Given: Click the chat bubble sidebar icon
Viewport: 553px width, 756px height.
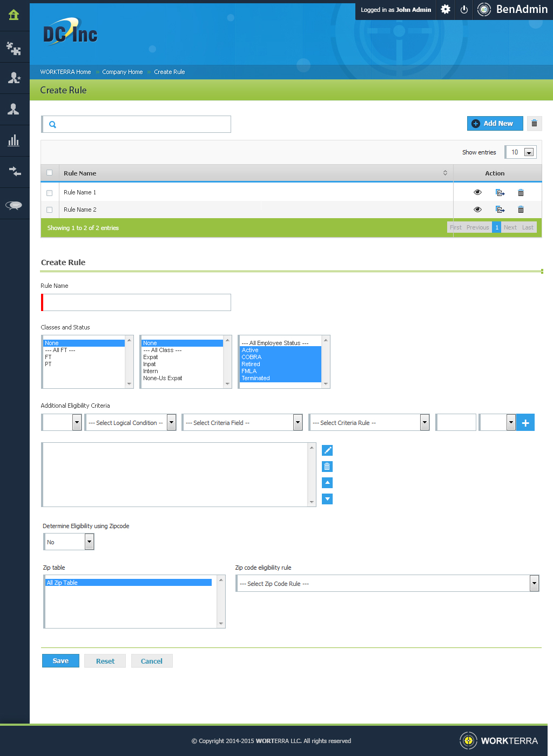Looking at the screenshot, I should [x=14, y=205].
